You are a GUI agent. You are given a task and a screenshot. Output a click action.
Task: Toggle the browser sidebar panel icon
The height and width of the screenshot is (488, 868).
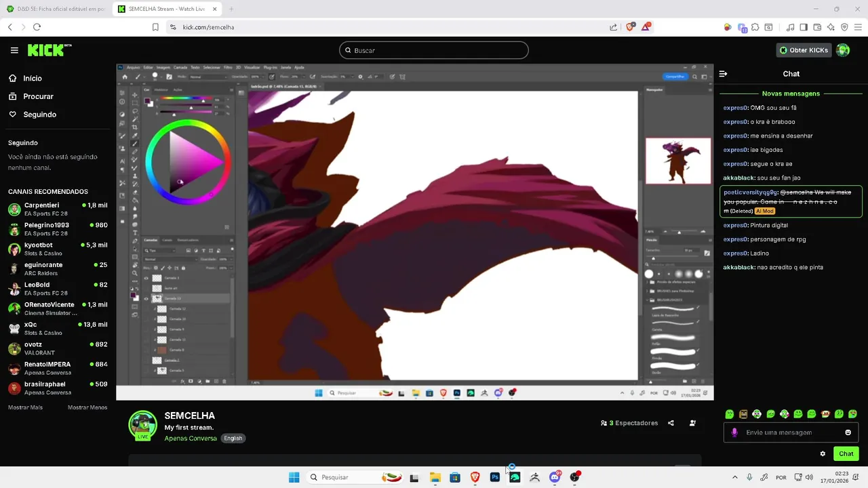click(x=804, y=27)
